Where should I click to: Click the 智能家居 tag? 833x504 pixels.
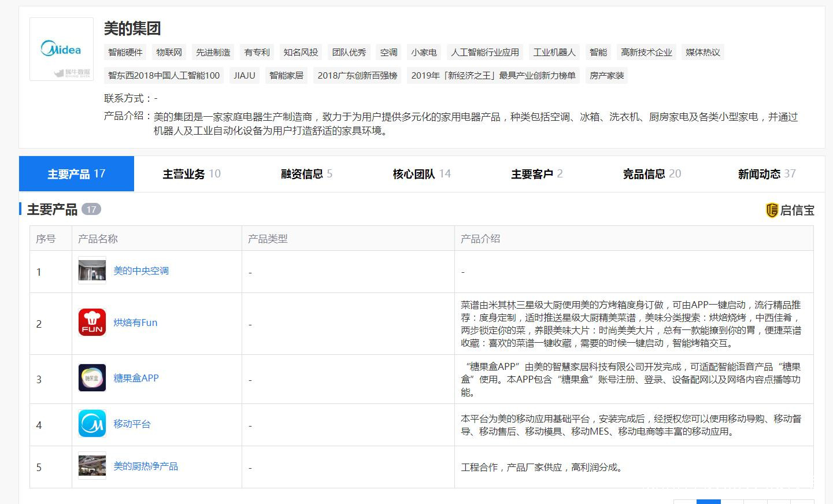point(286,76)
